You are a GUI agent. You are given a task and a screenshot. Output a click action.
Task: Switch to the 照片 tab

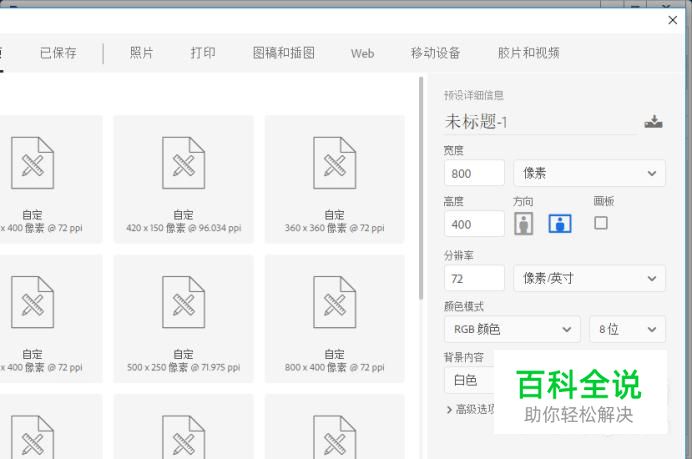click(141, 53)
